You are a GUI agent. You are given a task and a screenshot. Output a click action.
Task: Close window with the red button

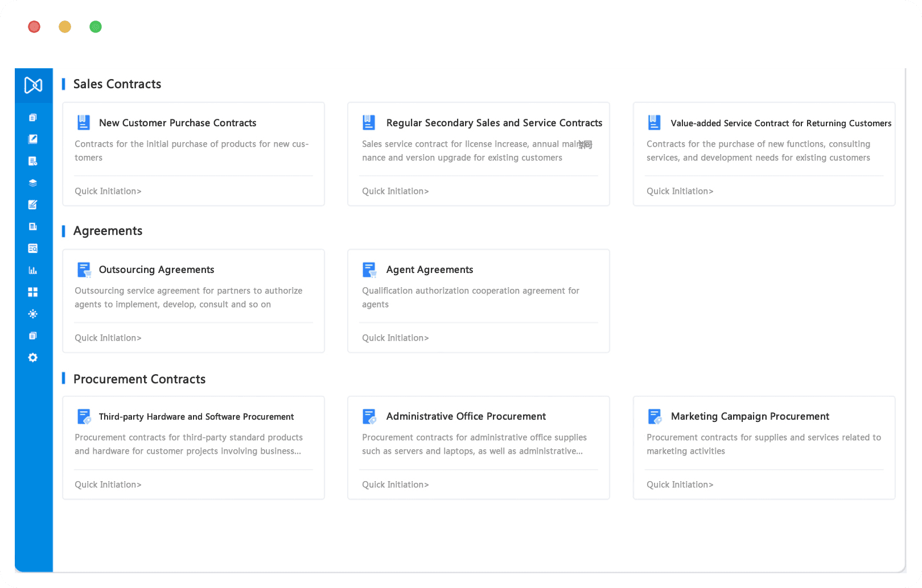click(x=34, y=27)
